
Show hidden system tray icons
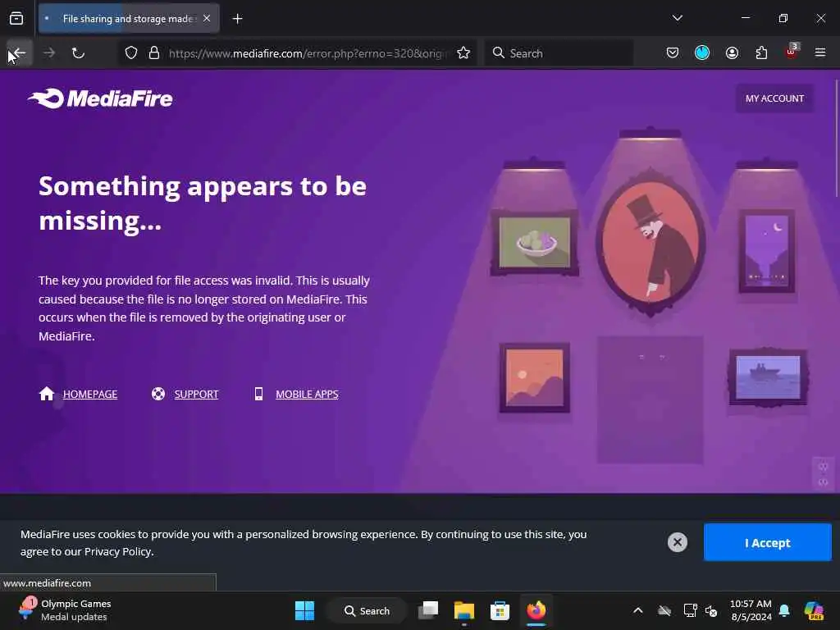(x=638, y=610)
